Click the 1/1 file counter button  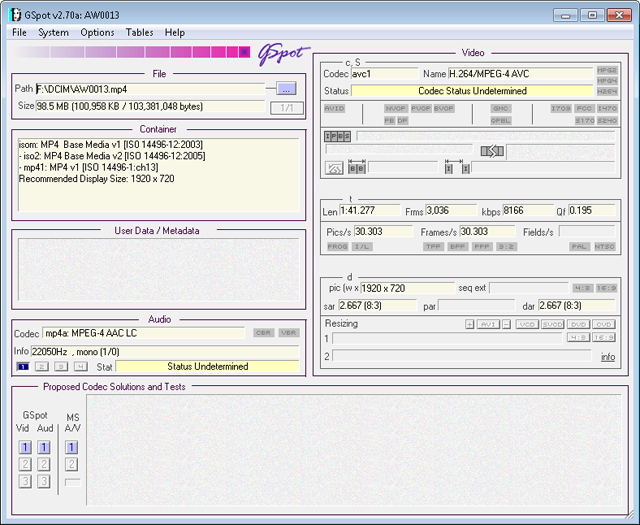pyautogui.click(x=287, y=108)
